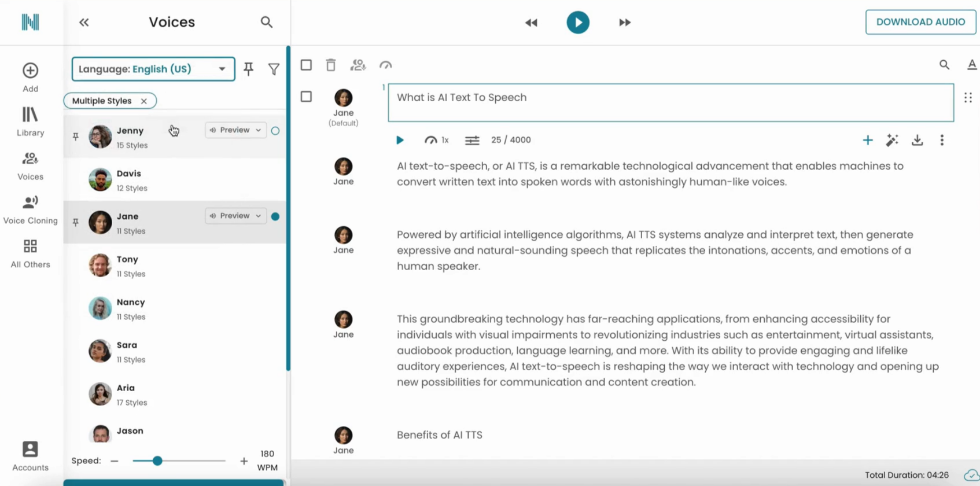The width and height of the screenshot is (980, 486).
Task: Click the magic wand icon in block toolbar
Action: [x=892, y=140]
